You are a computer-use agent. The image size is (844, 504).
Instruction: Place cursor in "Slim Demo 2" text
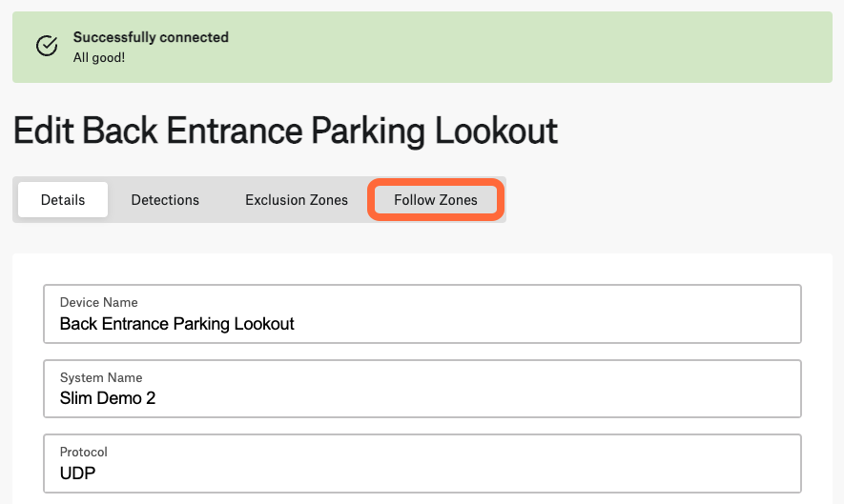108,398
